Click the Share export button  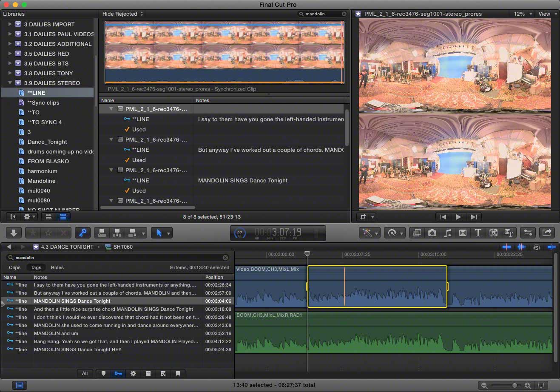tap(547, 233)
